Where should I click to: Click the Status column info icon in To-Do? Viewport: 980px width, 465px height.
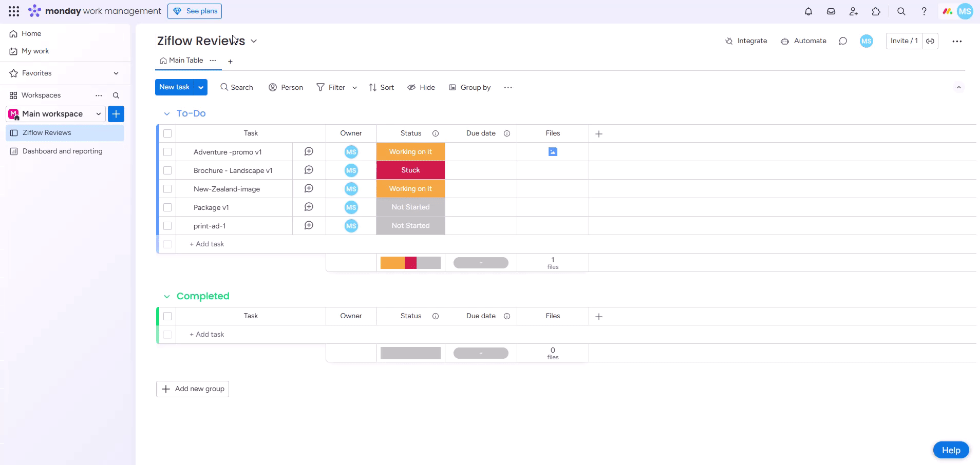[x=436, y=133]
